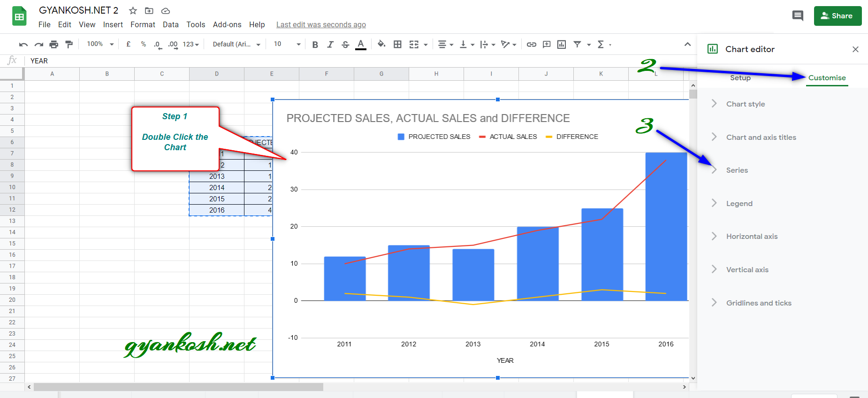Open text rotation dropdown
868x398 pixels.
click(509, 45)
